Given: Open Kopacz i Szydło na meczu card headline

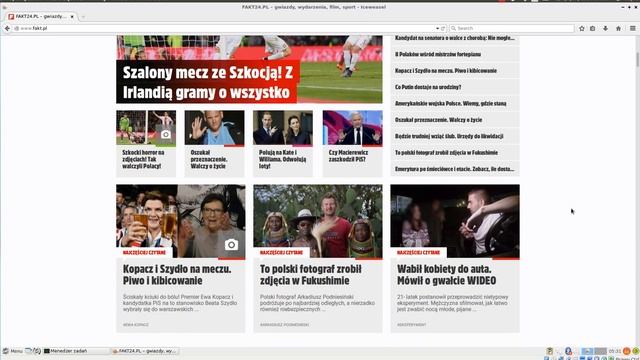Looking at the screenshot, I should (x=177, y=275).
